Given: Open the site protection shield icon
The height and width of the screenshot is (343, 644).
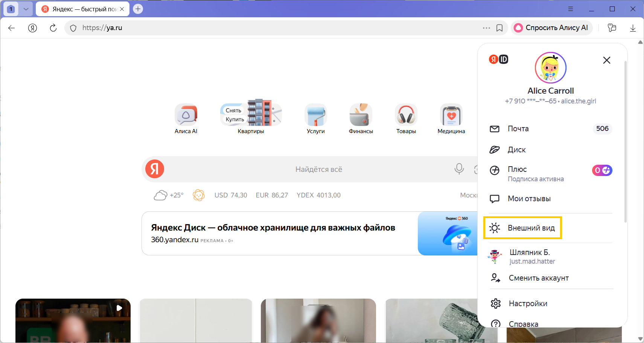Looking at the screenshot, I should pos(73,28).
